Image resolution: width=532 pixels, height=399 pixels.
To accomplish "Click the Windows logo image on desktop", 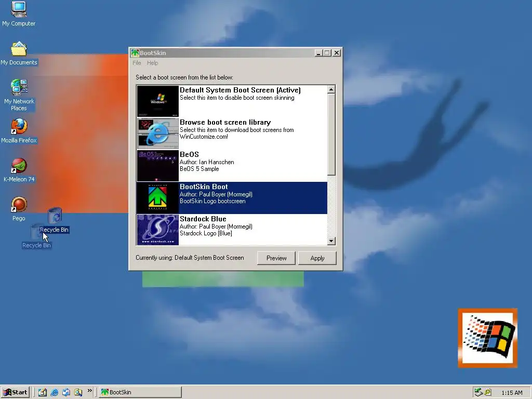I will click(x=487, y=338).
